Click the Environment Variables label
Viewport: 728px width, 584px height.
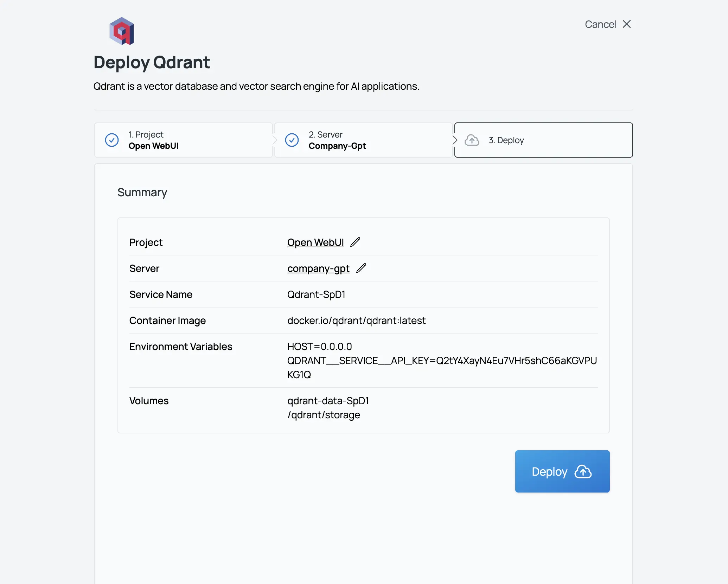point(181,347)
